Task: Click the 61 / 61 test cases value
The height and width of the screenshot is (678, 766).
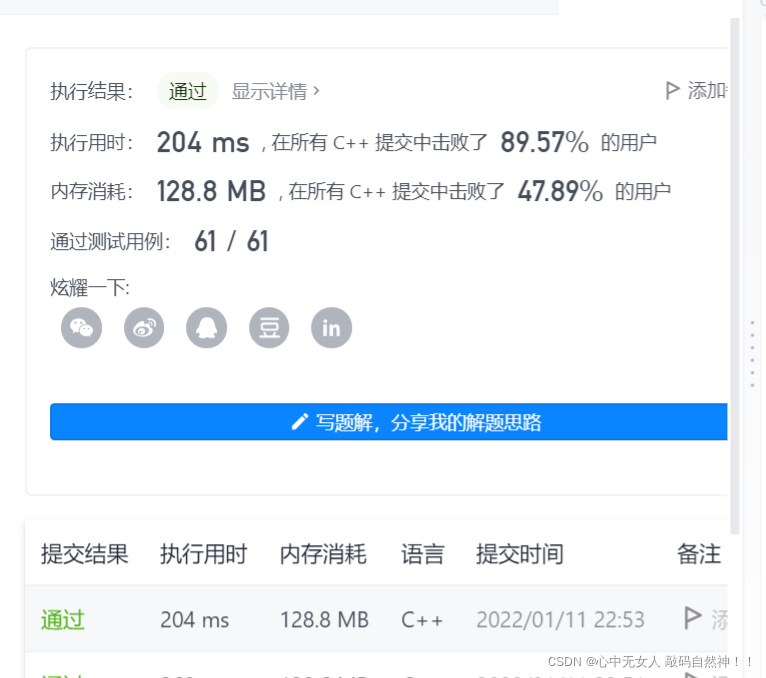Action: (x=232, y=241)
